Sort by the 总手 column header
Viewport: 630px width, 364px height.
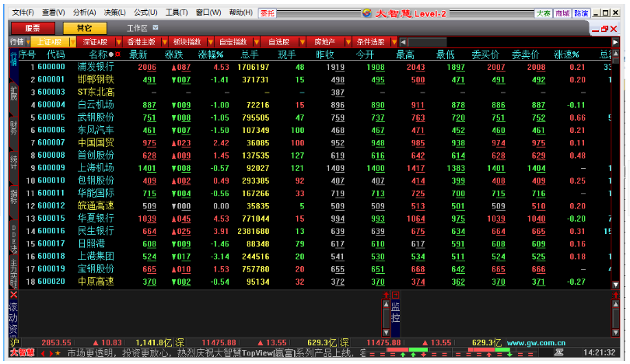[x=250, y=54]
